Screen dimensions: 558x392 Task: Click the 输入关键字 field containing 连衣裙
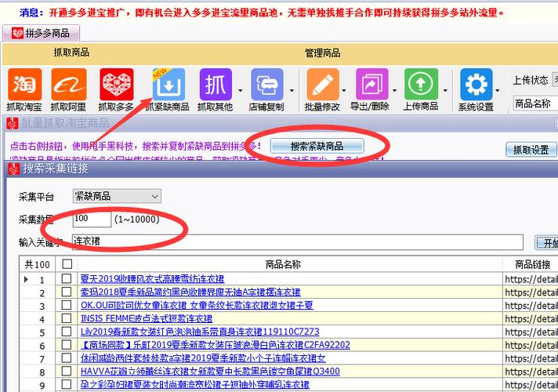(296, 241)
